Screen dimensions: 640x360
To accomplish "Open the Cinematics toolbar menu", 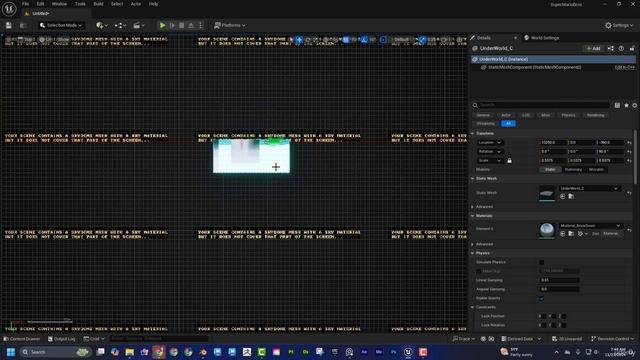I will (139, 25).
